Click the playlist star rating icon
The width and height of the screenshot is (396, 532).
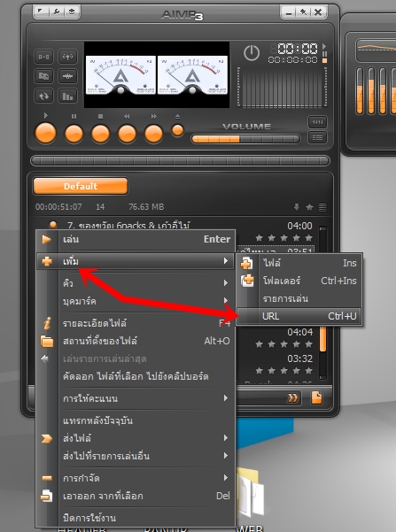pyautogui.click(x=309, y=206)
